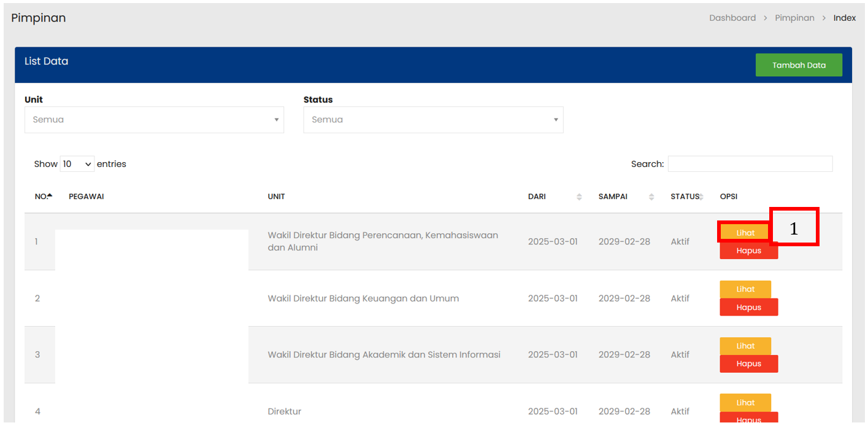Change the Show entries count selector
This screenshot has width=868, height=428.
point(77,164)
